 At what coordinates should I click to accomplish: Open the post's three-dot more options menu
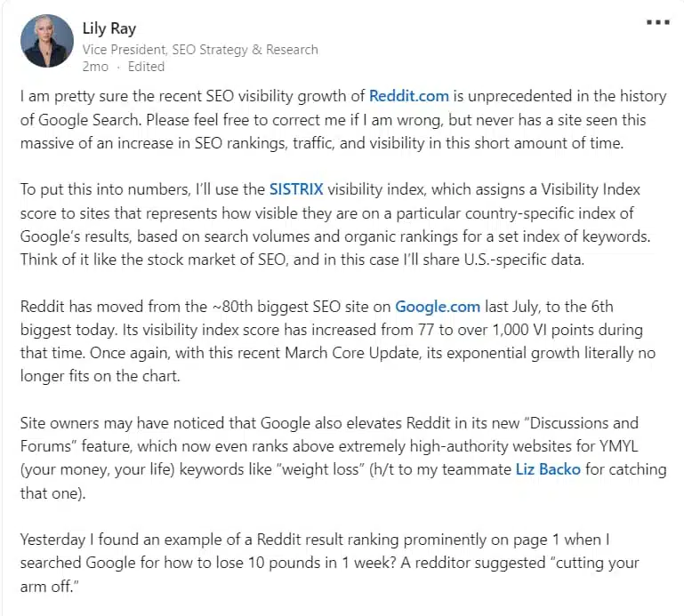(x=657, y=20)
